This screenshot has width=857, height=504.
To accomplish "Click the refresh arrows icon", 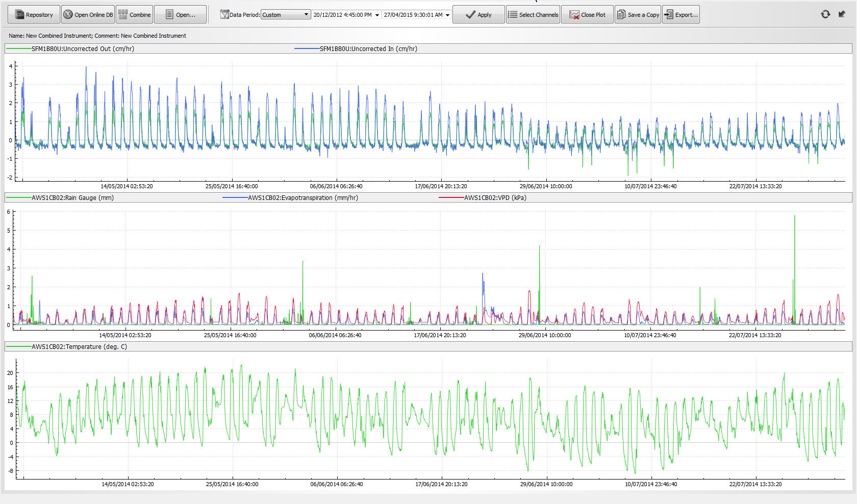I will pyautogui.click(x=825, y=14).
